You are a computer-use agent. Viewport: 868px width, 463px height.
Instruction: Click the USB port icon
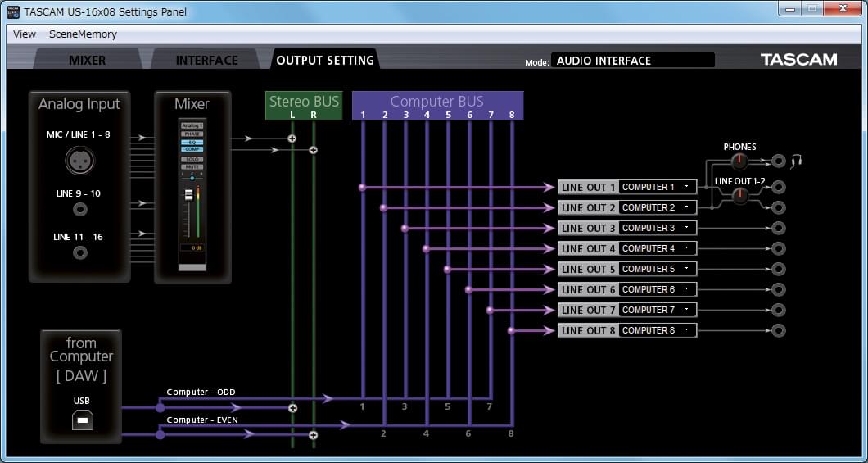pos(83,420)
